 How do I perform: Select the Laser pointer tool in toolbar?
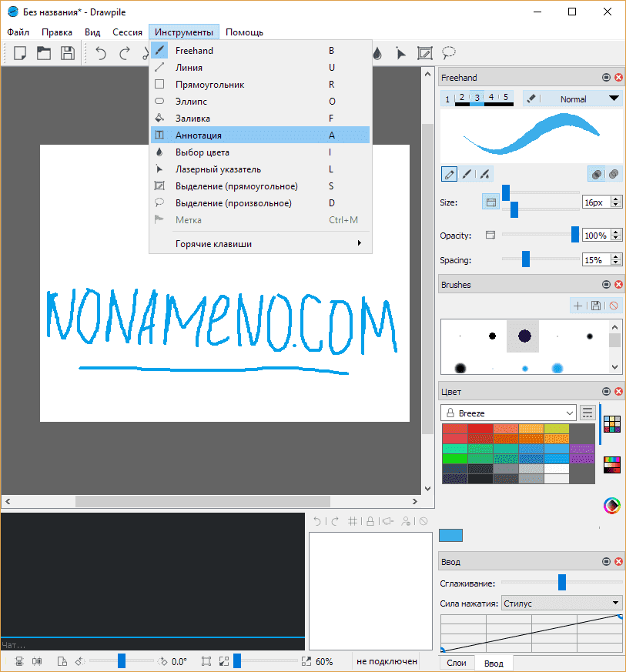pos(400,53)
